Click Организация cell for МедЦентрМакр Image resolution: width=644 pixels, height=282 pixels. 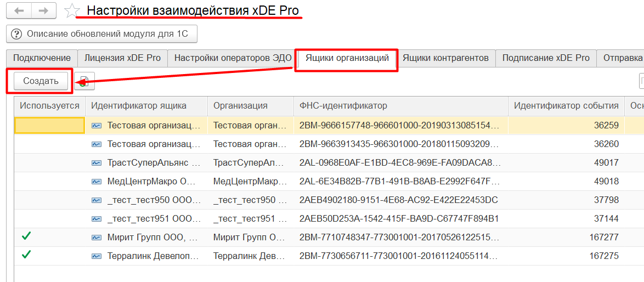[251, 182]
